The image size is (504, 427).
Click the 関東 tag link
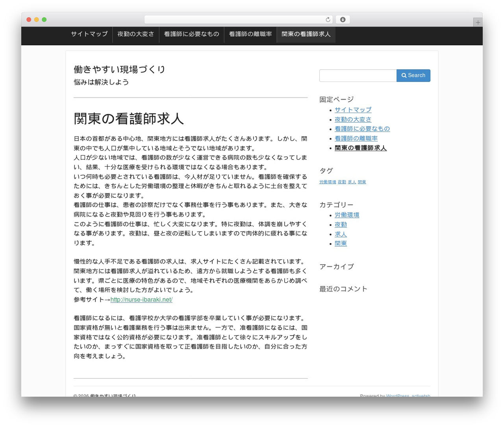[x=362, y=182]
